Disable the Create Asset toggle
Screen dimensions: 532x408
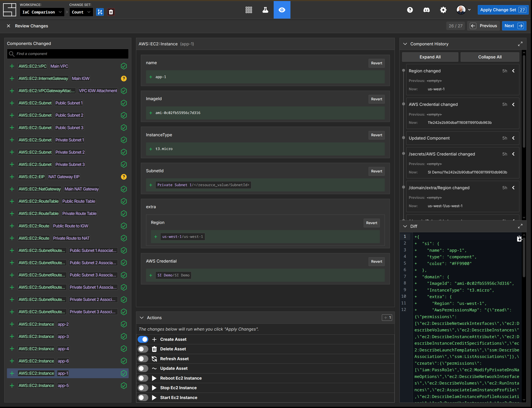click(143, 339)
